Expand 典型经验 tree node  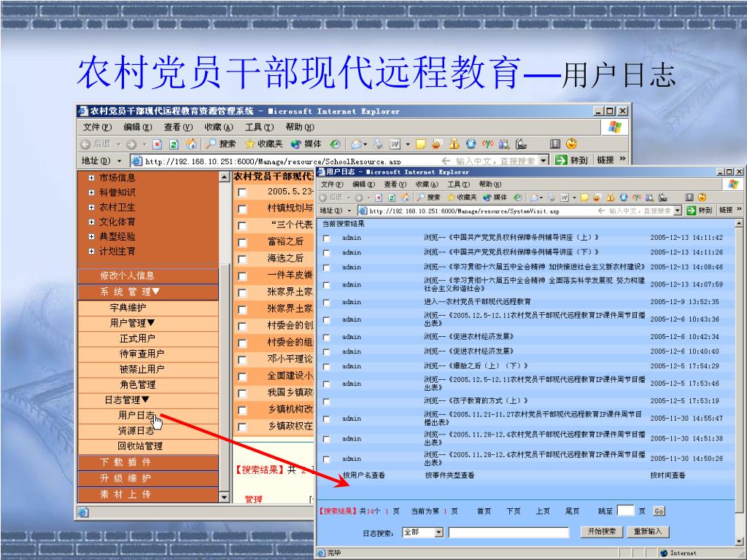click(91, 237)
